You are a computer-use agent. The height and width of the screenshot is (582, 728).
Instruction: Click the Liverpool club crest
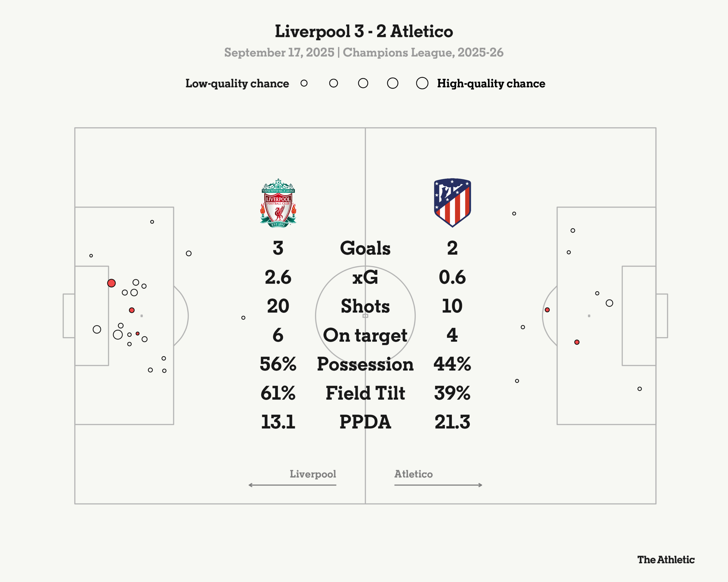[278, 203]
